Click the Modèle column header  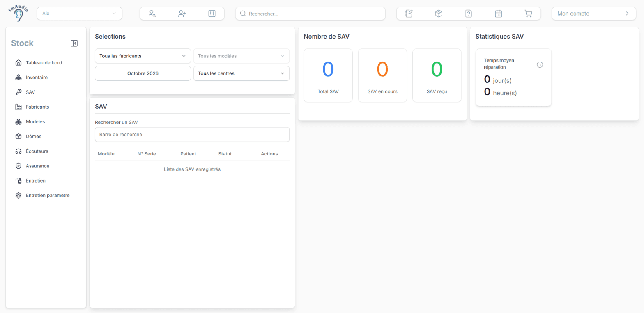[x=106, y=154]
